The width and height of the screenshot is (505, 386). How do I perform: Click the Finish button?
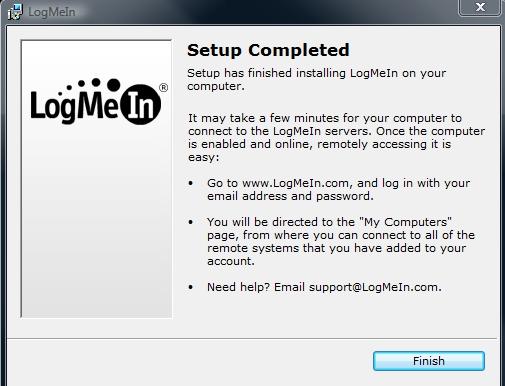pos(429,361)
